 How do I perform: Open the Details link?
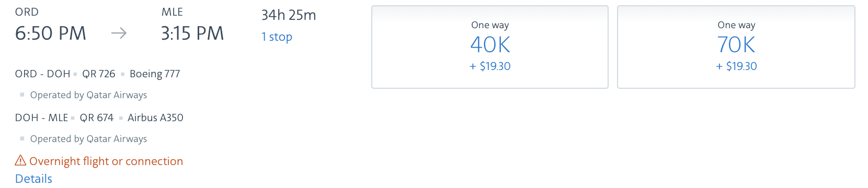pos(33,179)
